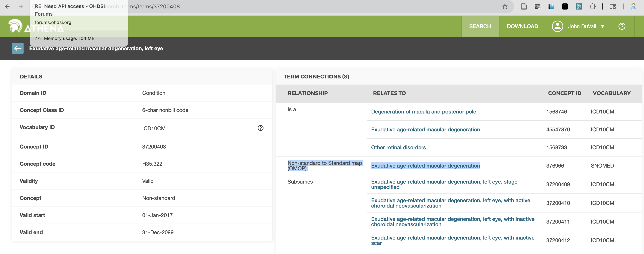Open the Other retinal disorders link

coord(398,148)
